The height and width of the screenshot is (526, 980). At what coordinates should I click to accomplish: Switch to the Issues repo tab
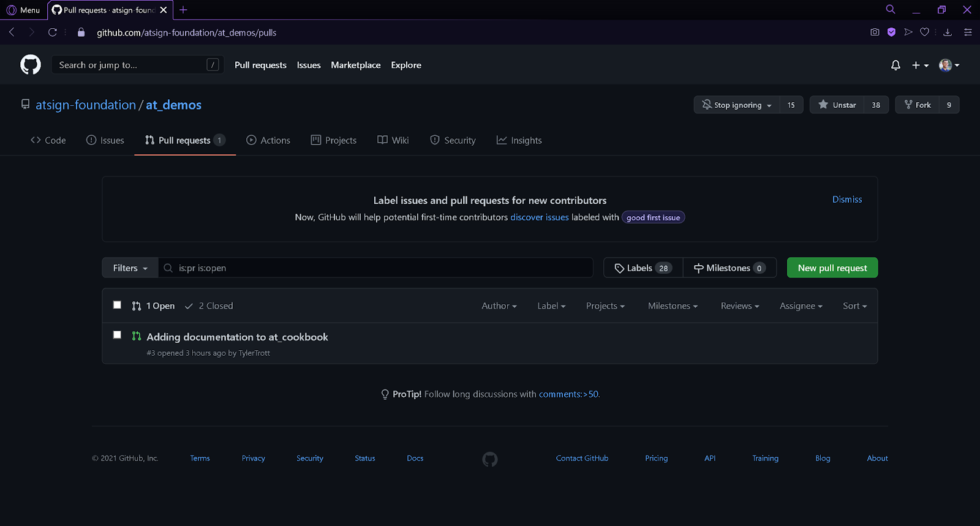[105, 140]
